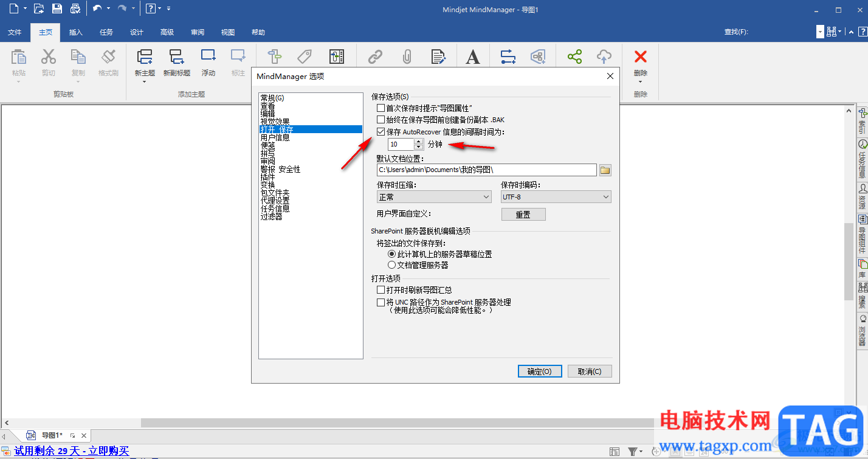Add a New Topic with its icon
The image size is (868, 459).
pos(145,57)
